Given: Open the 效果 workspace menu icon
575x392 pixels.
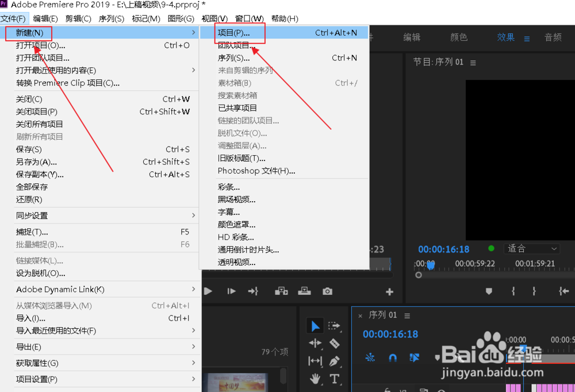Looking at the screenshot, I should (x=527, y=39).
